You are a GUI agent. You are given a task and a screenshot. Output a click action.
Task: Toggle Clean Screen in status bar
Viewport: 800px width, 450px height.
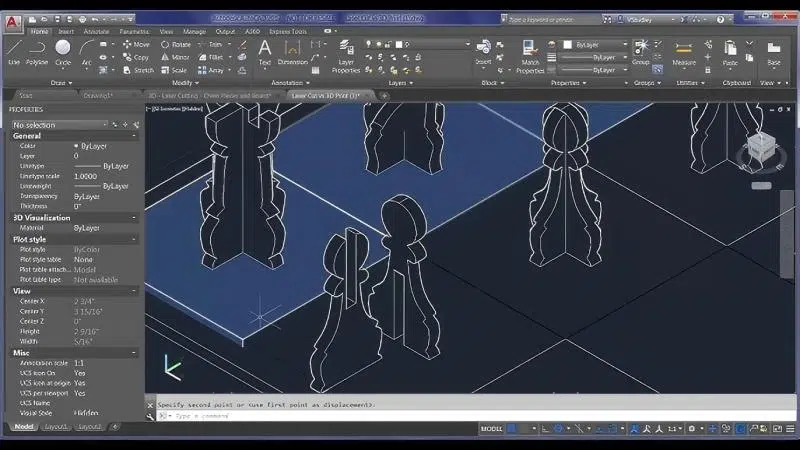(x=777, y=429)
